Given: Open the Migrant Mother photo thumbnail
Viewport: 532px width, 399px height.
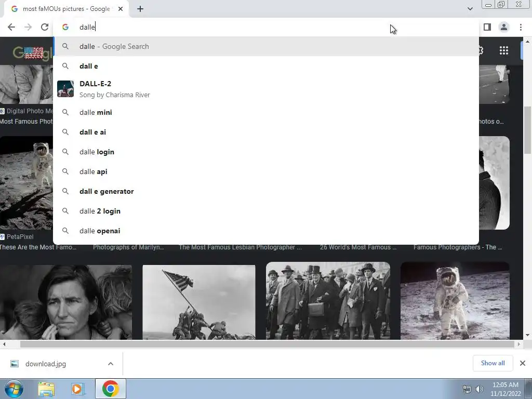Looking at the screenshot, I should [x=66, y=302].
